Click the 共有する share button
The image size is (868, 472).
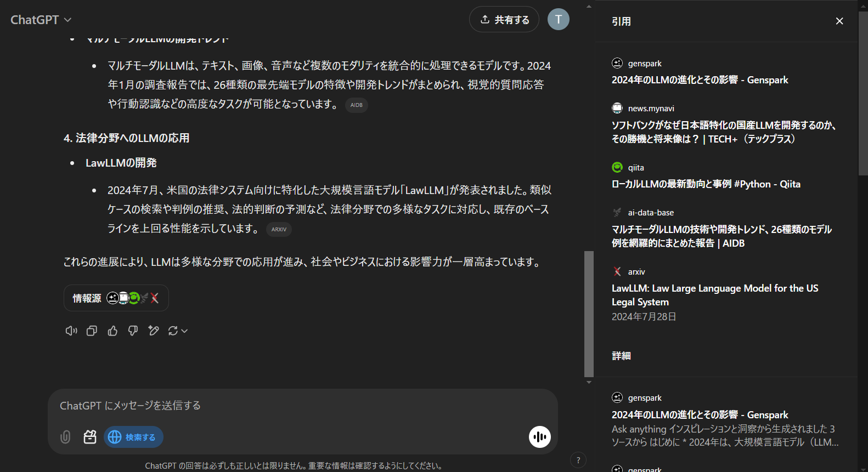click(x=504, y=20)
